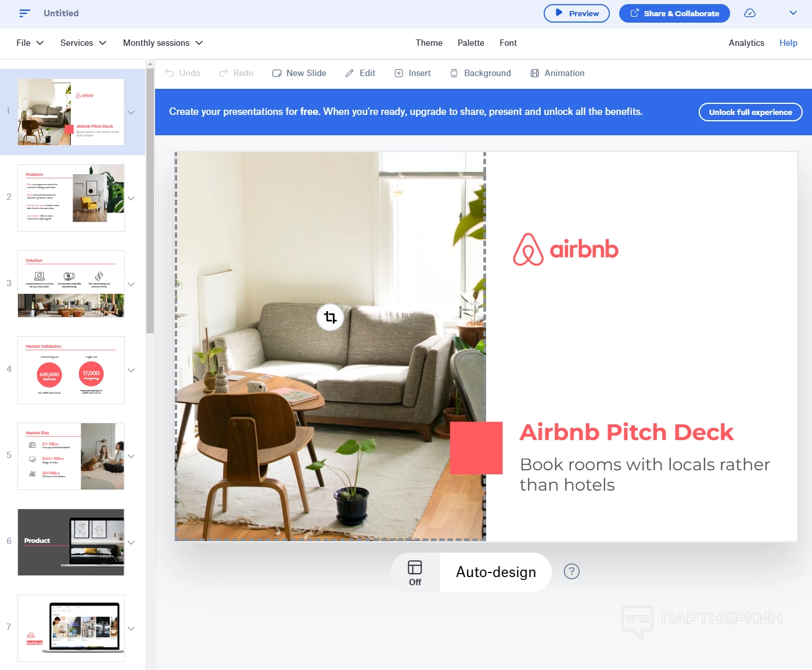Select slide 7 thumbnail with laptop
Image resolution: width=812 pixels, height=670 pixels.
71,628
